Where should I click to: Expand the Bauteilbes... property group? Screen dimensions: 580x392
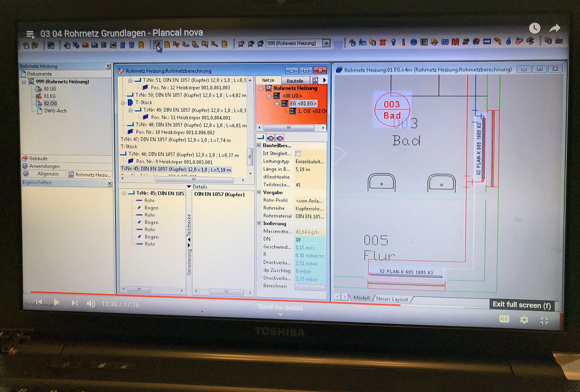pyautogui.click(x=259, y=145)
